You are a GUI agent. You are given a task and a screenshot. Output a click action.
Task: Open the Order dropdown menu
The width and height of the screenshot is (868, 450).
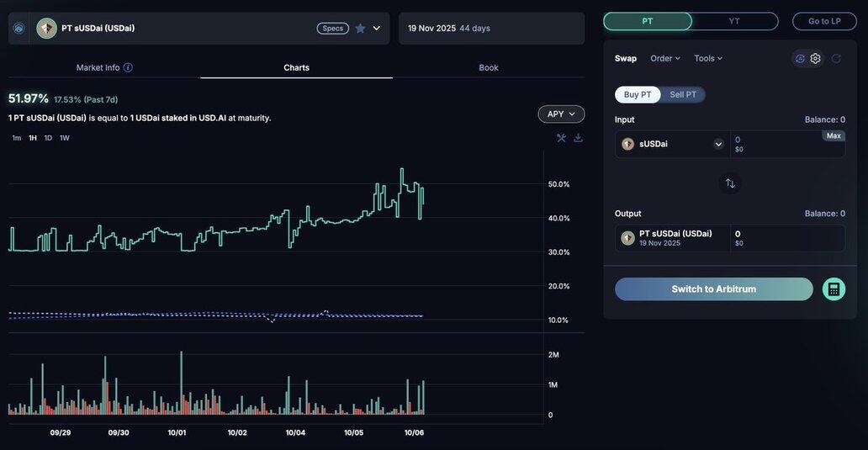point(665,59)
